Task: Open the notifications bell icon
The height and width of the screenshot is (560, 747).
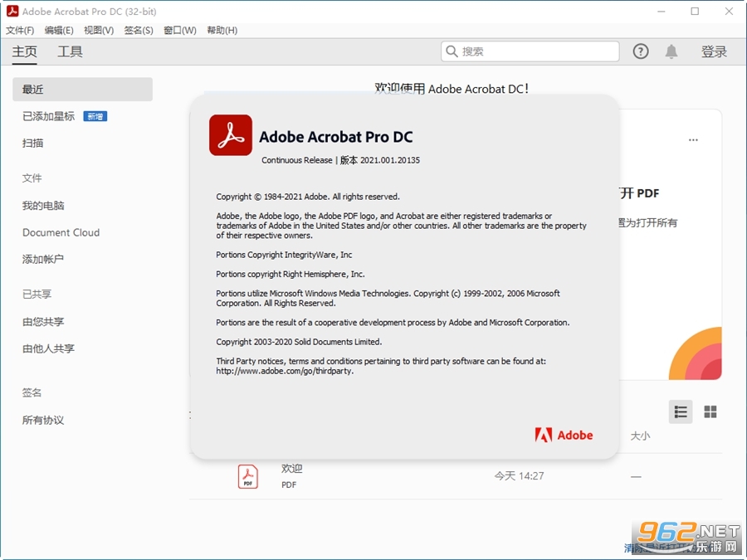Action: (x=671, y=51)
